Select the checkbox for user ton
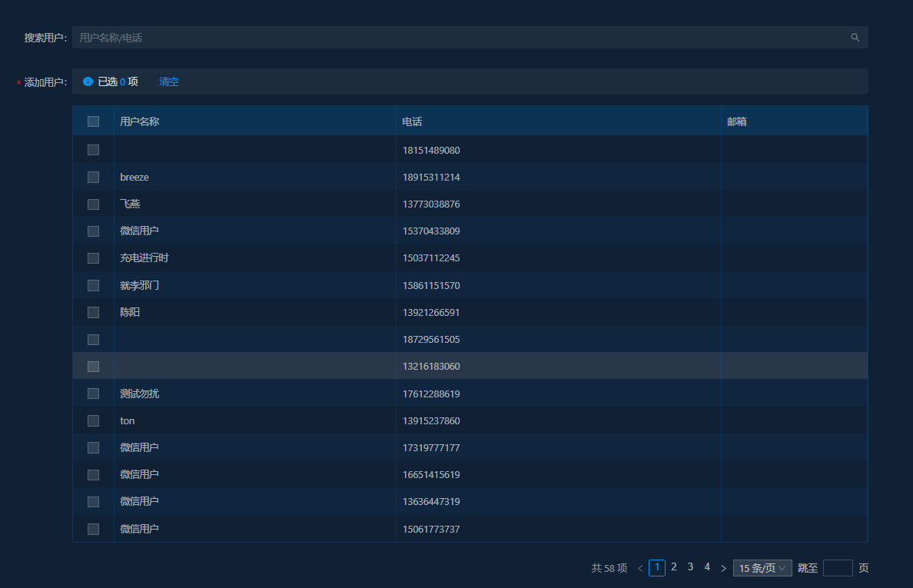913x588 pixels. (x=93, y=421)
